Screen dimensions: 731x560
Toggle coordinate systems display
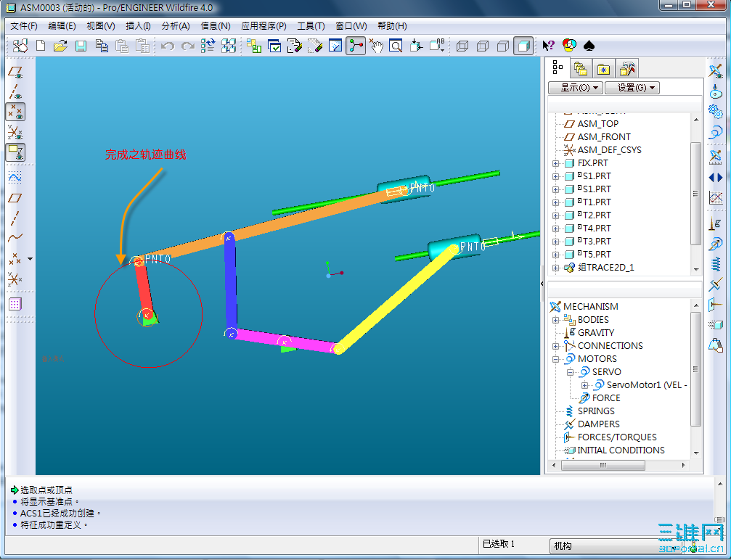[x=15, y=132]
